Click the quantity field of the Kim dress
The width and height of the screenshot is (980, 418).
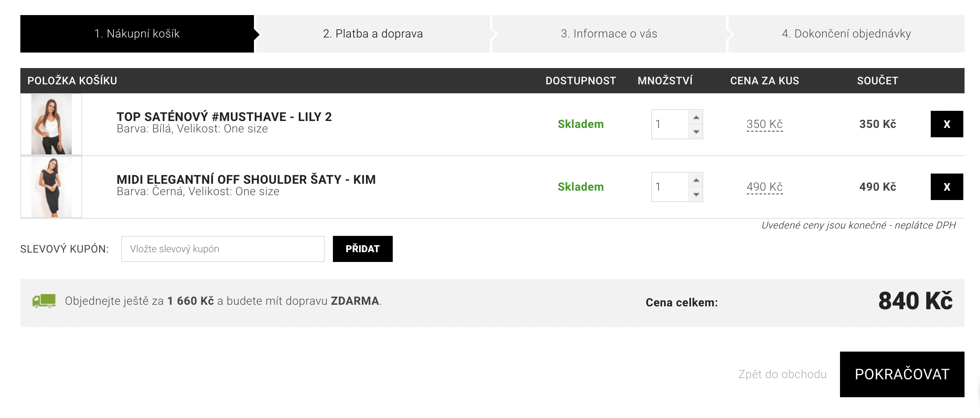point(670,187)
